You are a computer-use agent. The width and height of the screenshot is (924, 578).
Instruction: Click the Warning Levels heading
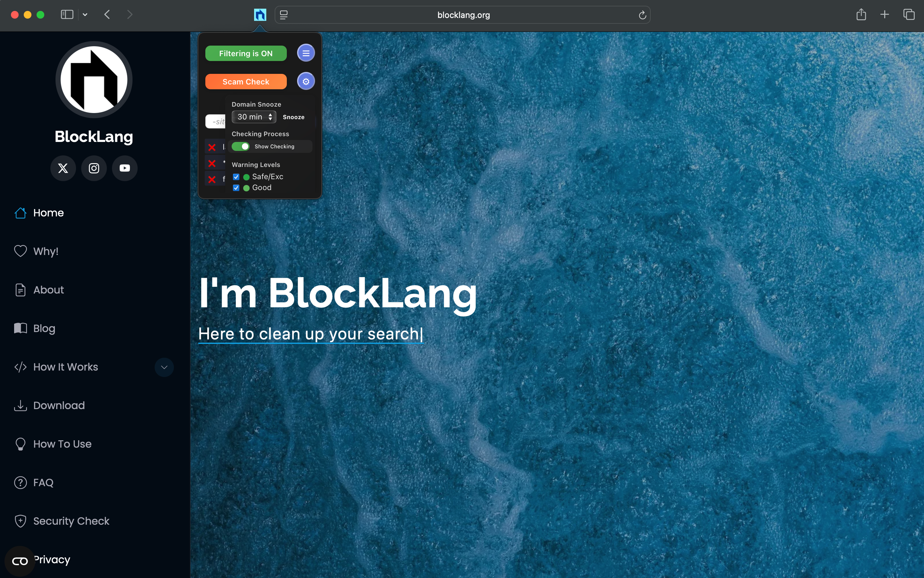[x=256, y=165]
